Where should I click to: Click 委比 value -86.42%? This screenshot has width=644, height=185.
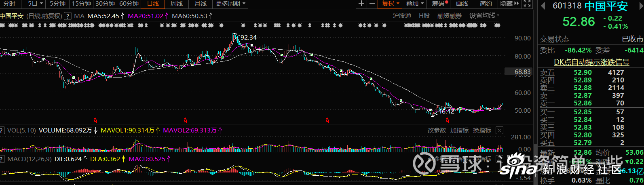pyautogui.click(x=578, y=50)
